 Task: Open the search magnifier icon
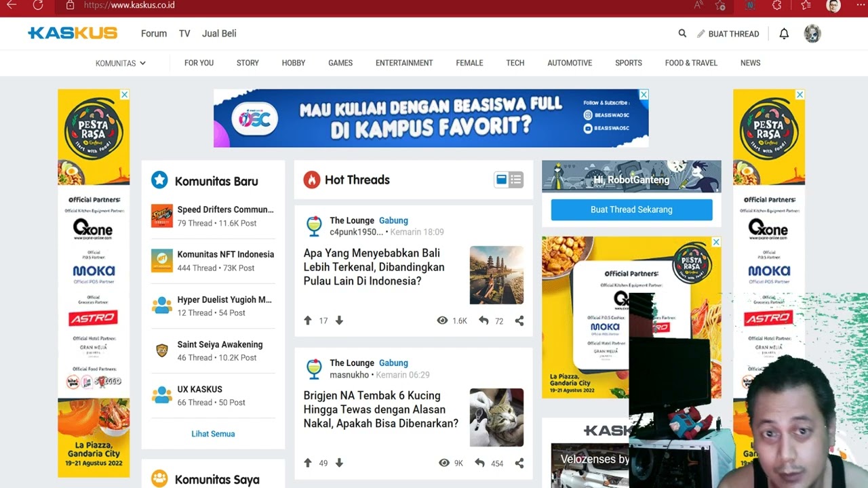click(682, 33)
